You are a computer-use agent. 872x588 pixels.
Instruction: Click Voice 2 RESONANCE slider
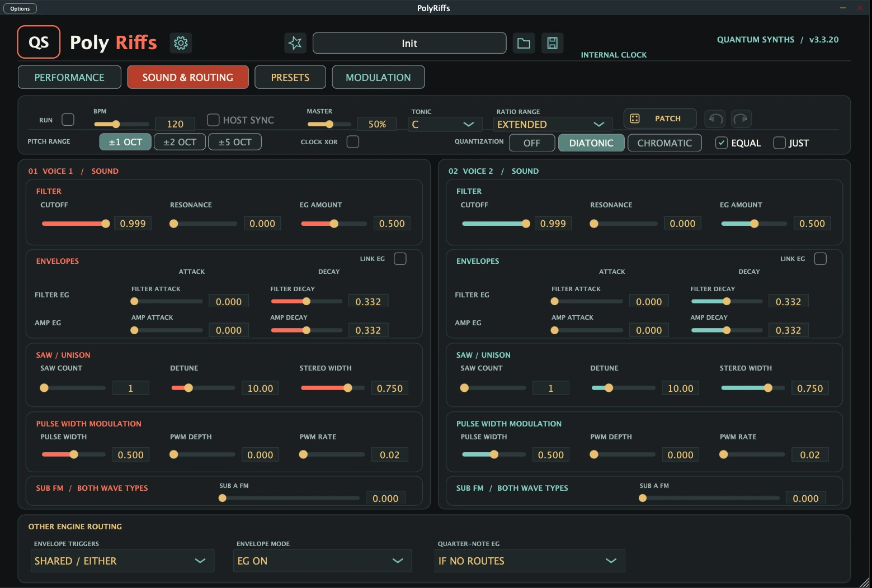(624, 224)
